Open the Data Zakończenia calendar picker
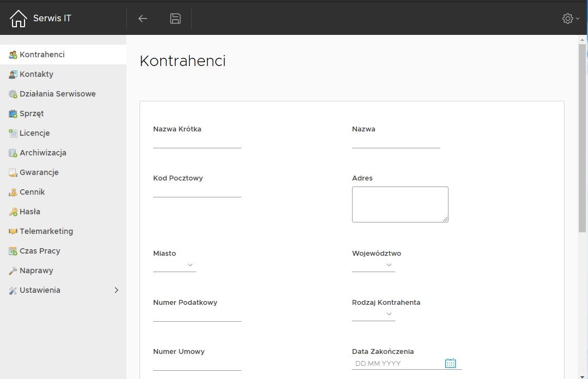588x379 pixels. tap(450, 363)
